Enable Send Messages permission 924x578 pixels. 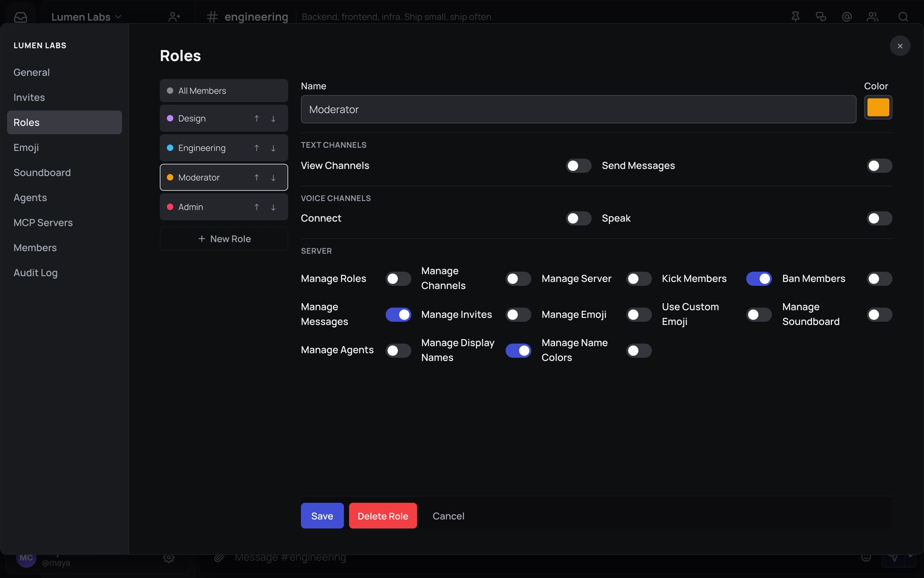tap(879, 166)
